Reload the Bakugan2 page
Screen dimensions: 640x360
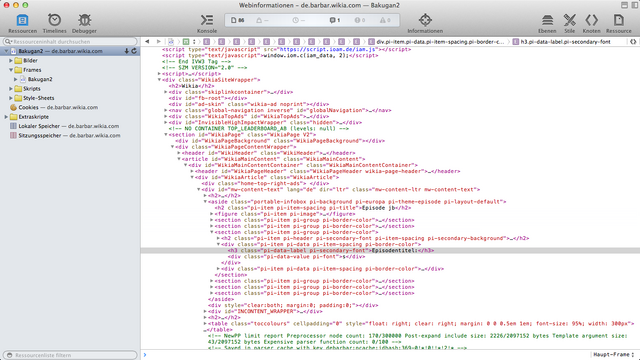pyautogui.click(x=134, y=51)
